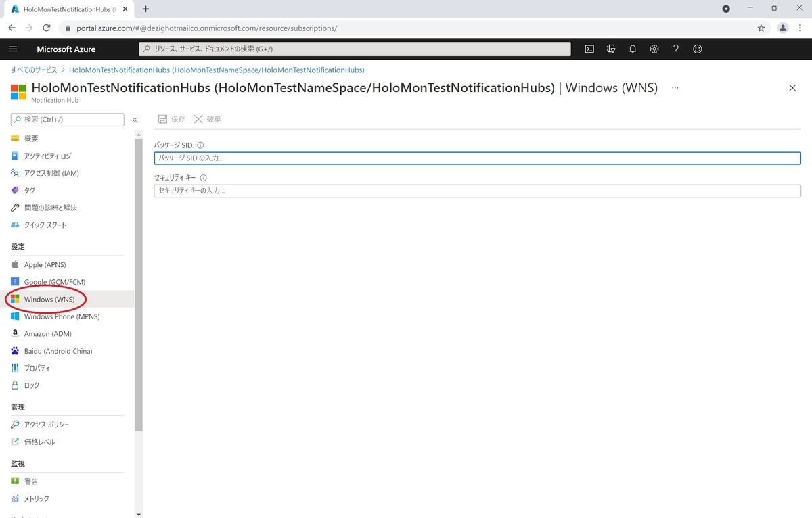
Task: Open the Directory and subscription filter icon
Action: (x=611, y=49)
